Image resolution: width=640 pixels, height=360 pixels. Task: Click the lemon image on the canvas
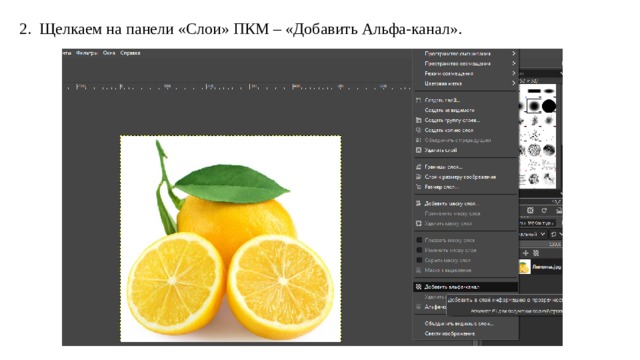click(231, 239)
